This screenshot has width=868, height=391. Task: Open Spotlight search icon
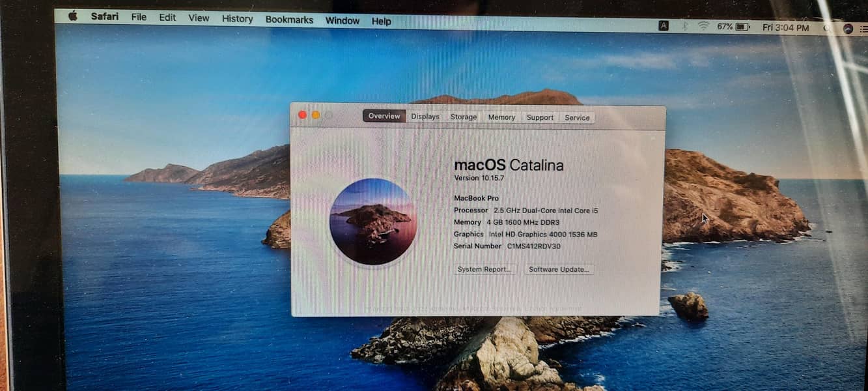coord(827,29)
